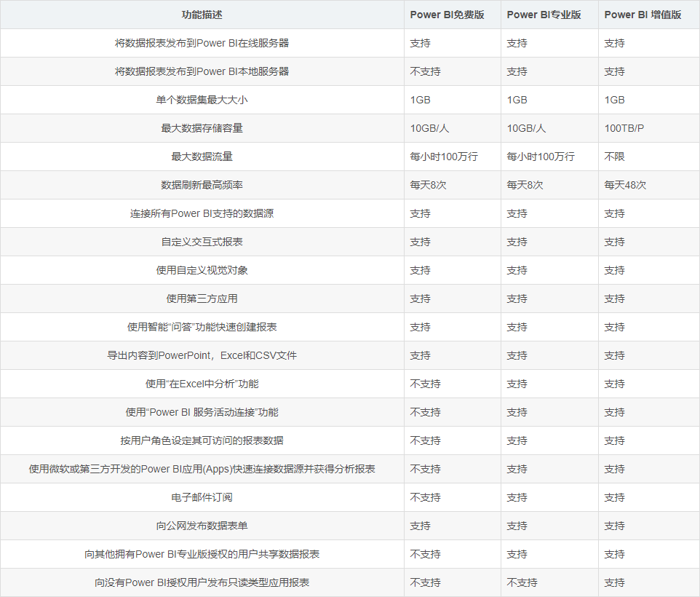Click 按用户角色设定其可访问的报表数据 cell
Viewport: 700px width, 597px height.
pyautogui.click(x=202, y=440)
